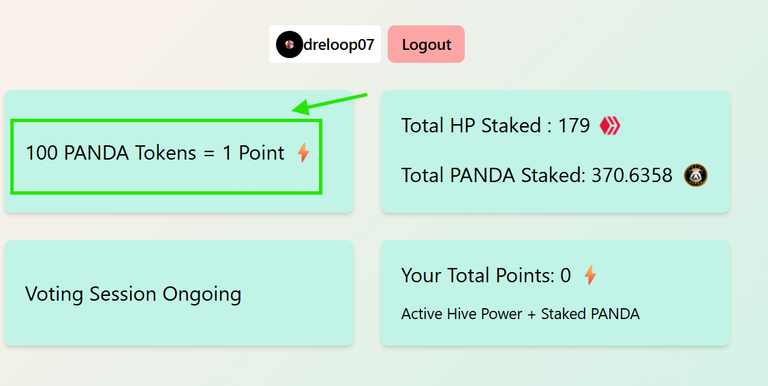Click the 100 PANDA Tokens = 1 Point text

[155, 153]
